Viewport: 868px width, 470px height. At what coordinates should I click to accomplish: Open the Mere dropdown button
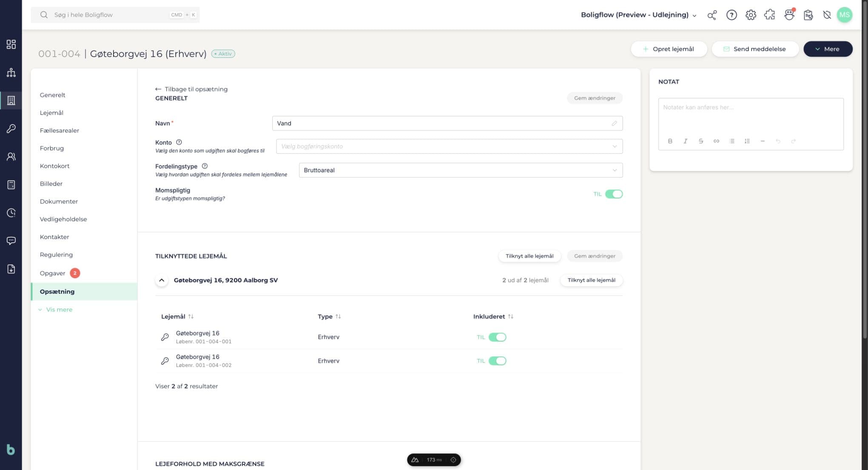coord(828,49)
